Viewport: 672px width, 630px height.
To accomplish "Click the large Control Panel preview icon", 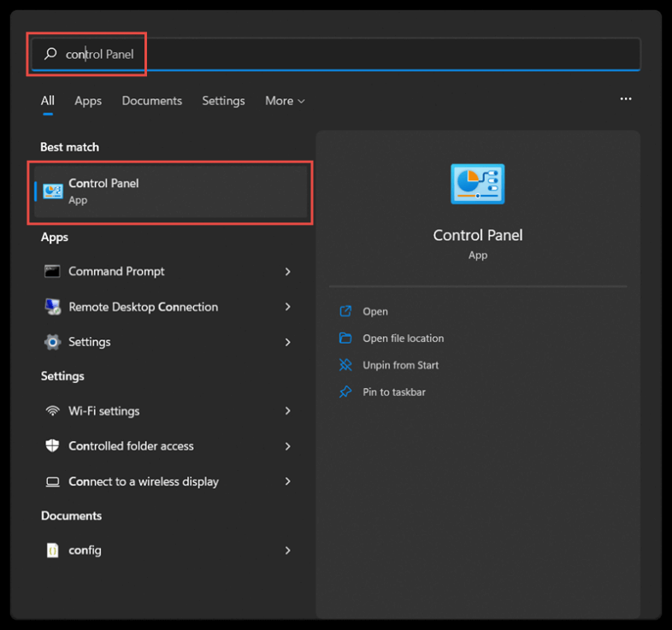I will 478,184.
